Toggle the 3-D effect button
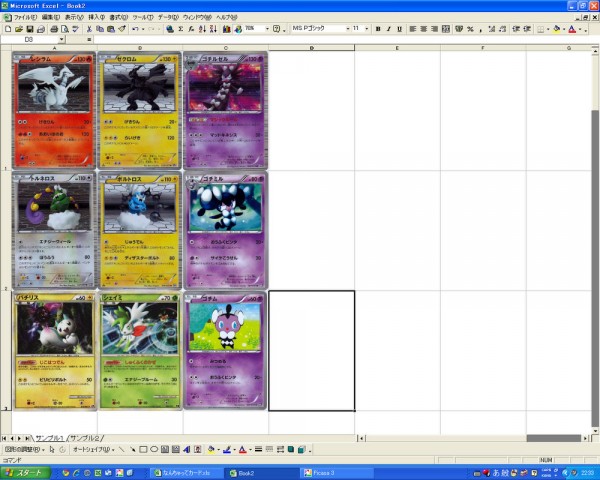 [x=302, y=449]
